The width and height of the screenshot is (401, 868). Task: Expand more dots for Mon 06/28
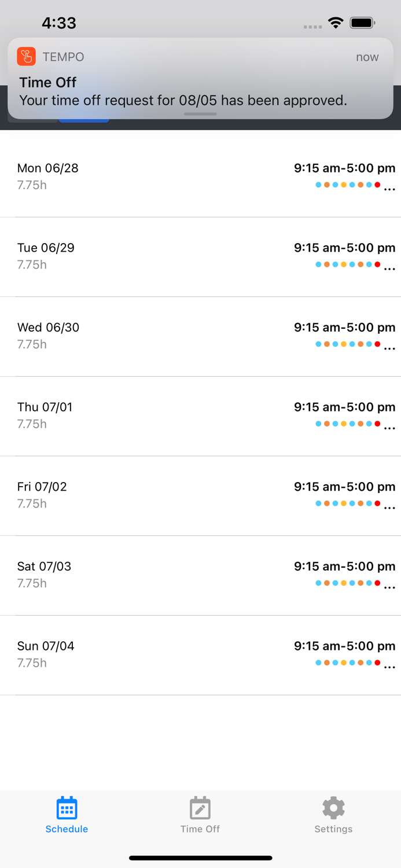tap(389, 189)
